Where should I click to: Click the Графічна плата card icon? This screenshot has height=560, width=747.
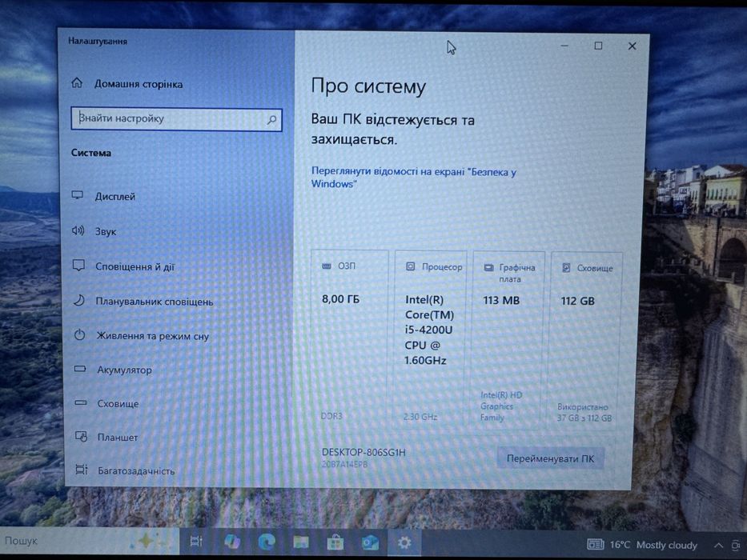pyautogui.click(x=488, y=268)
